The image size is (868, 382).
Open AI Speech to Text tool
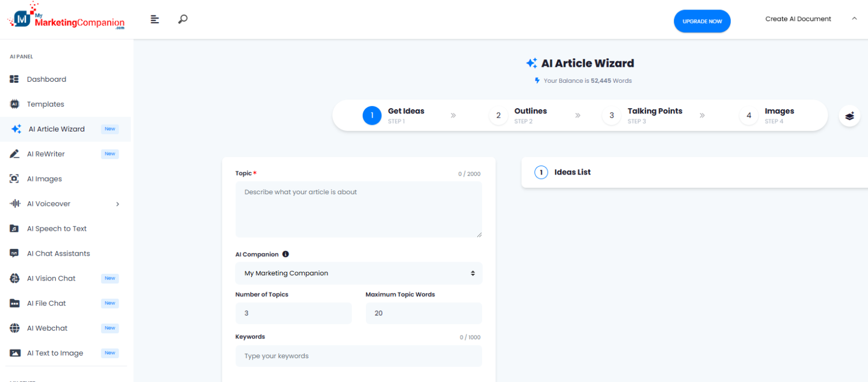click(x=57, y=229)
